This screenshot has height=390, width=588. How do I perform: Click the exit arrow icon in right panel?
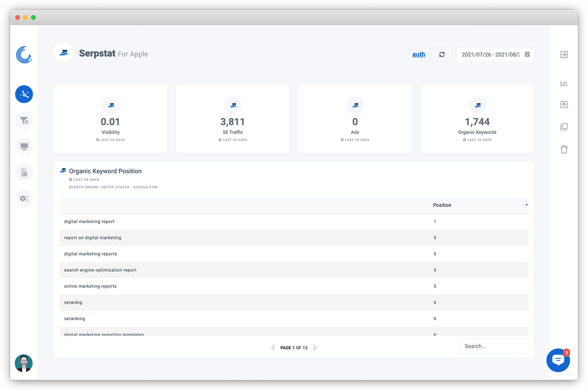pyautogui.click(x=564, y=55)
